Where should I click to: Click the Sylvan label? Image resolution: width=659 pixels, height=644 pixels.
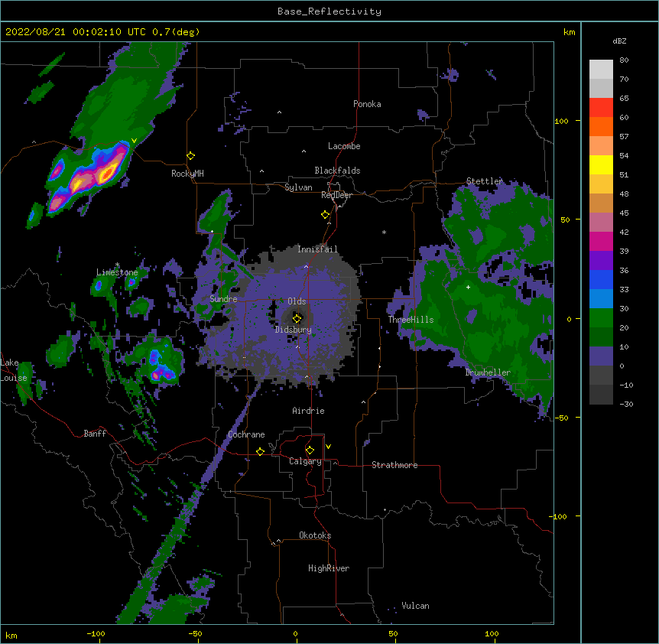(x=298, y=187)
